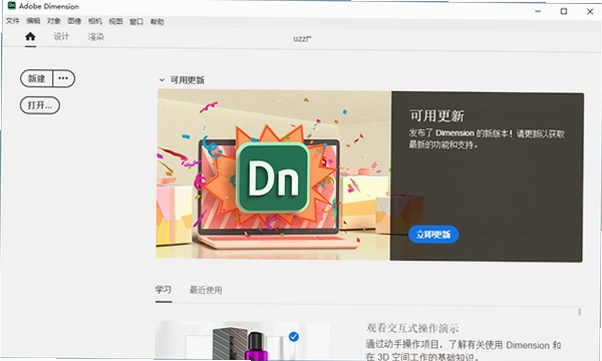This screenshot has height=361, width=602.
Task: Minimize the Adobe Dimension window
Action: click(x=538, y=11)
